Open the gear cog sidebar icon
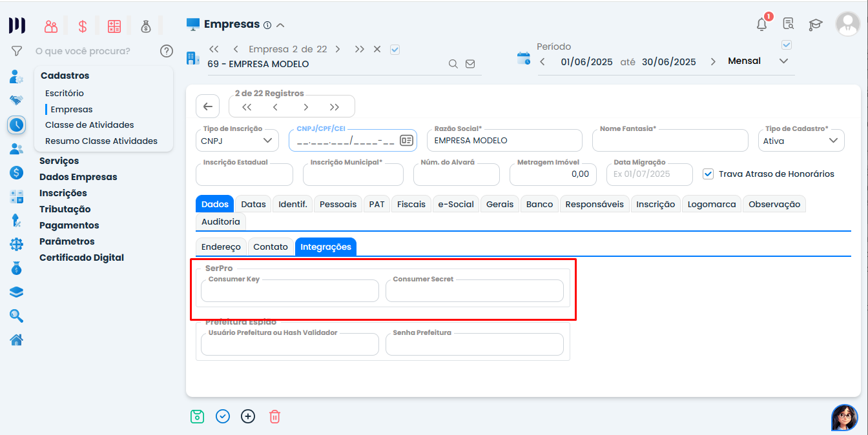The height and width of the screenshot is (435, 868). coord(16,244)
